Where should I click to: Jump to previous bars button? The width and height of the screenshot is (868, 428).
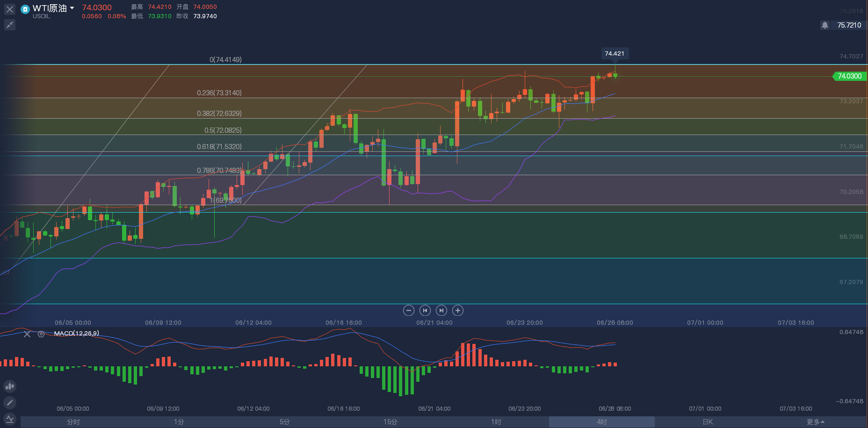pos(425,310)
